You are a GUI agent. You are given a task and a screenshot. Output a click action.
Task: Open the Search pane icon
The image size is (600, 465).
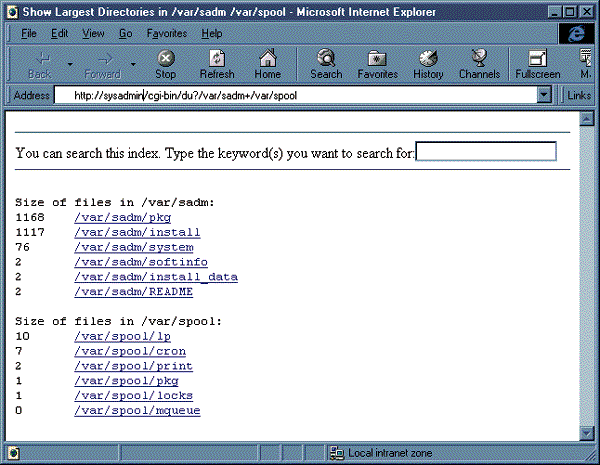[326, 63]
